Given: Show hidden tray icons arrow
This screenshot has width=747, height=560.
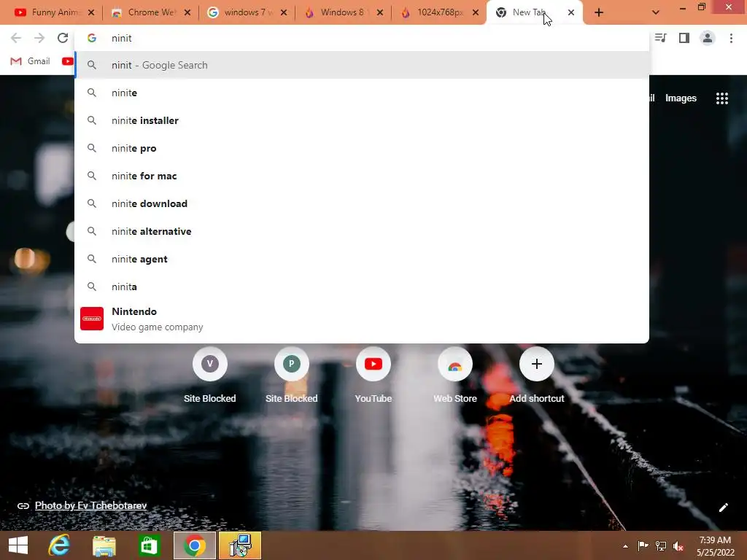Looking at the screenshot, I should (x=625, y=546).
